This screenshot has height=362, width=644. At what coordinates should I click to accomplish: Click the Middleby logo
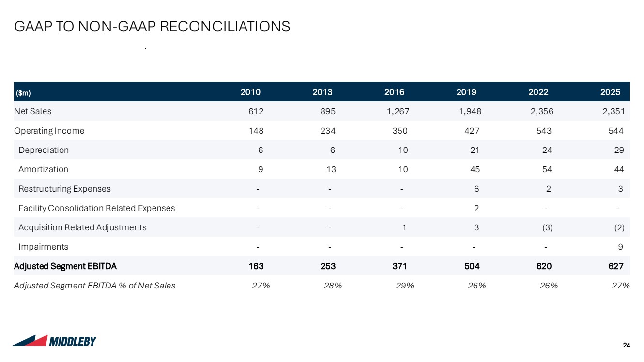tap(54, 341)
